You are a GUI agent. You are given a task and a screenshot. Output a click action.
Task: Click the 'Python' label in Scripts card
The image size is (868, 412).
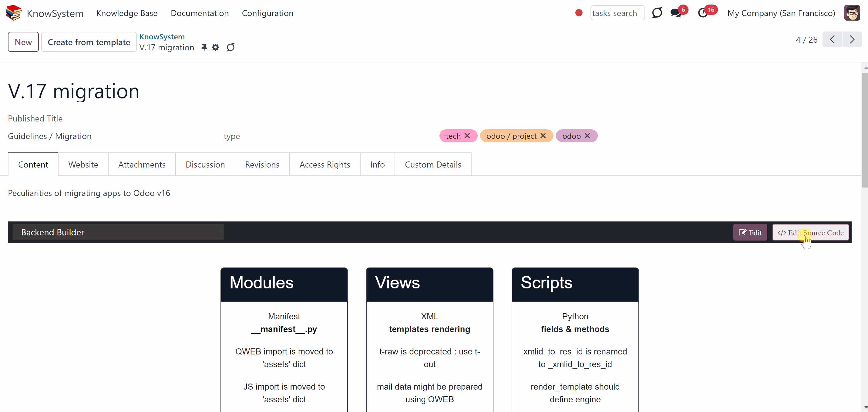tap(575, 316)
